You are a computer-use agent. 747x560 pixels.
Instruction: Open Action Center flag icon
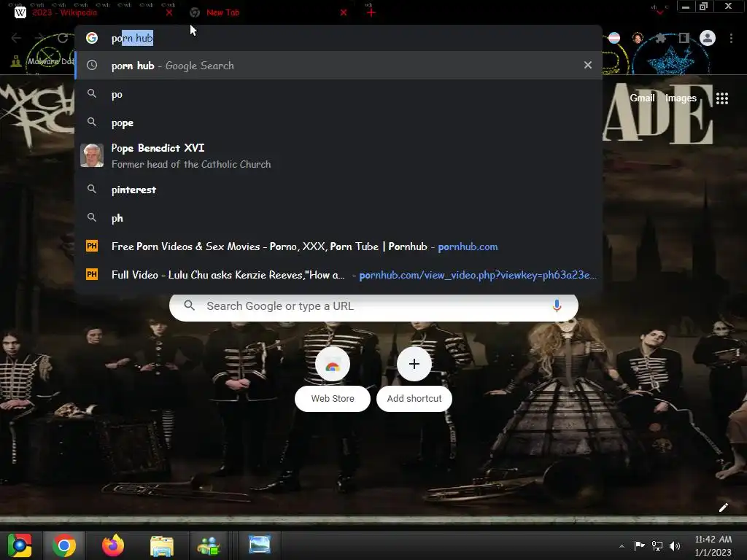point(639,545)
